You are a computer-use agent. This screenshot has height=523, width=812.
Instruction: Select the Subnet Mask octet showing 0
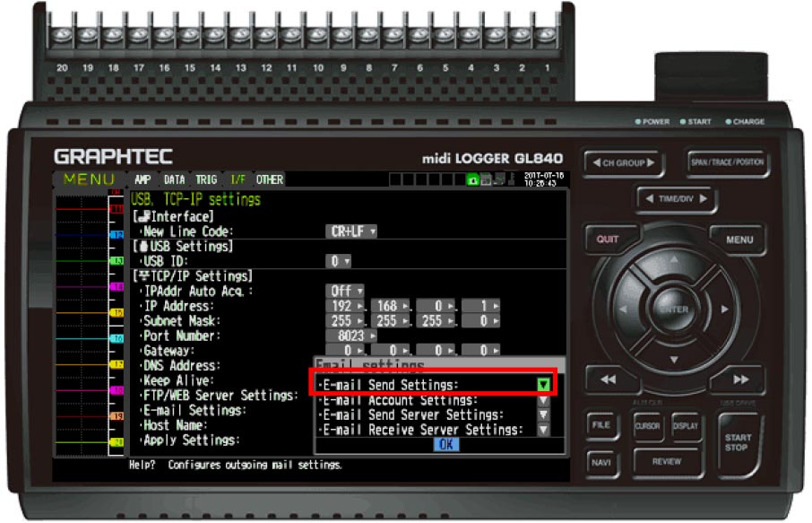pos(480,321)
